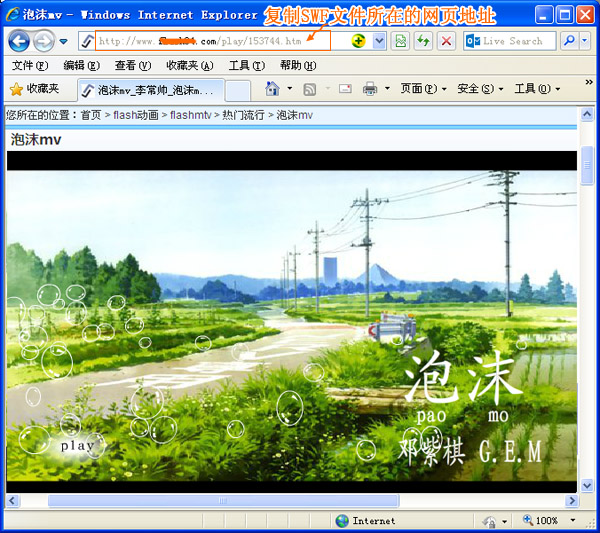Follow the flashmtv breadcrumb link
The width and height of the screenshot is (600, 533).
point(191,115)
